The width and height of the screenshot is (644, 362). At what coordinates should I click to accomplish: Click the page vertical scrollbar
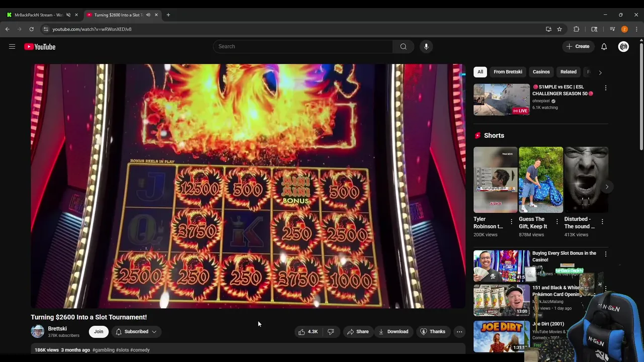641,96
